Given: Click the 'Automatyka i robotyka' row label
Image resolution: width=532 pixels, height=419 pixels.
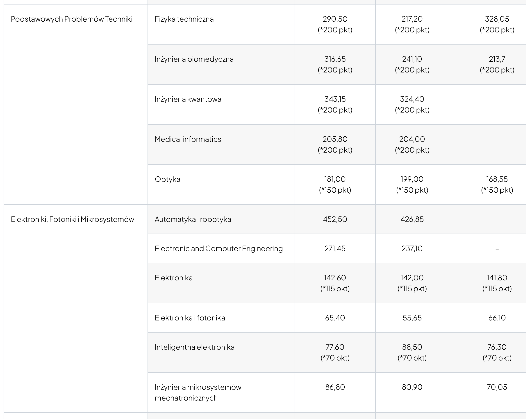Looking at the screenshot, I should (x=193, y=219).
